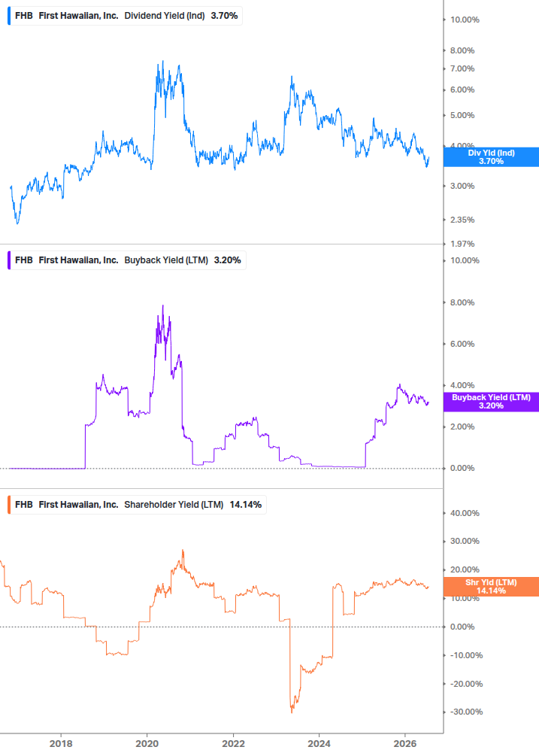Click the 5.00% tick on dividend yield axis
The image size is (539, 756).
click(462, 115)
